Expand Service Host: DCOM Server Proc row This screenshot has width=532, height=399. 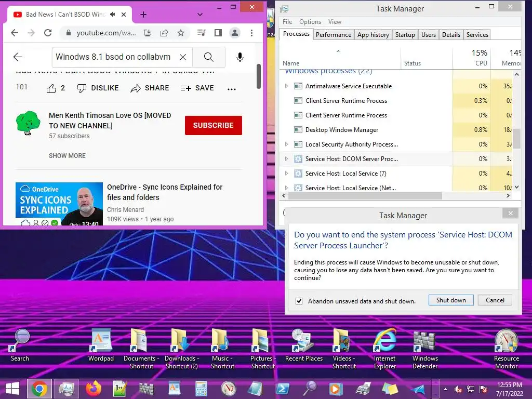click(x=286, y=159)
